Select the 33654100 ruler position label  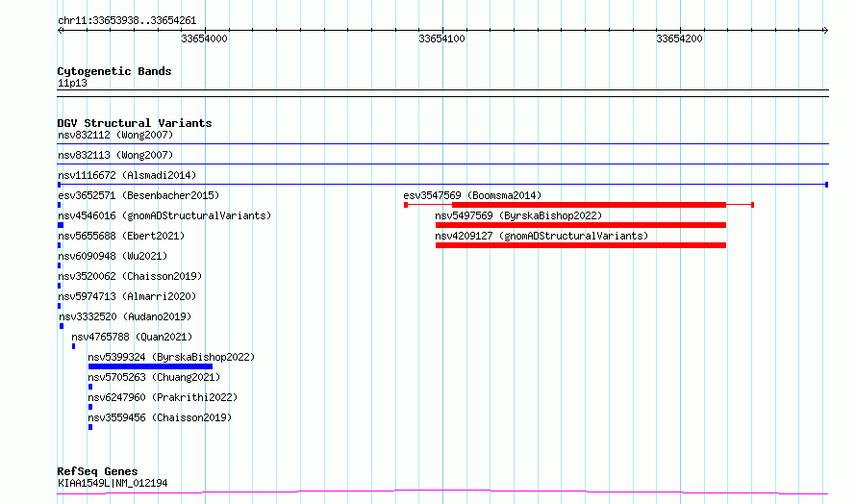(x=441, y=38)
